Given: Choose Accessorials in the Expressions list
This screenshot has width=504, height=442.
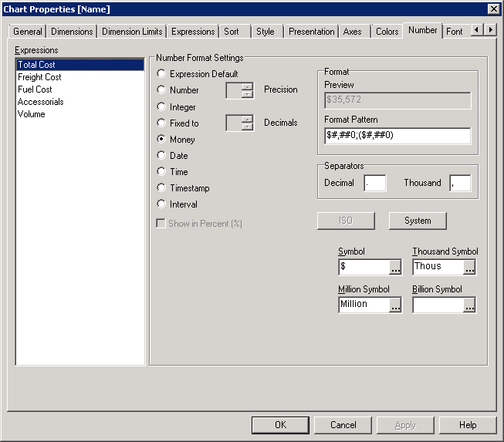Looking at the screenshot, I should [x=80, y=102].
